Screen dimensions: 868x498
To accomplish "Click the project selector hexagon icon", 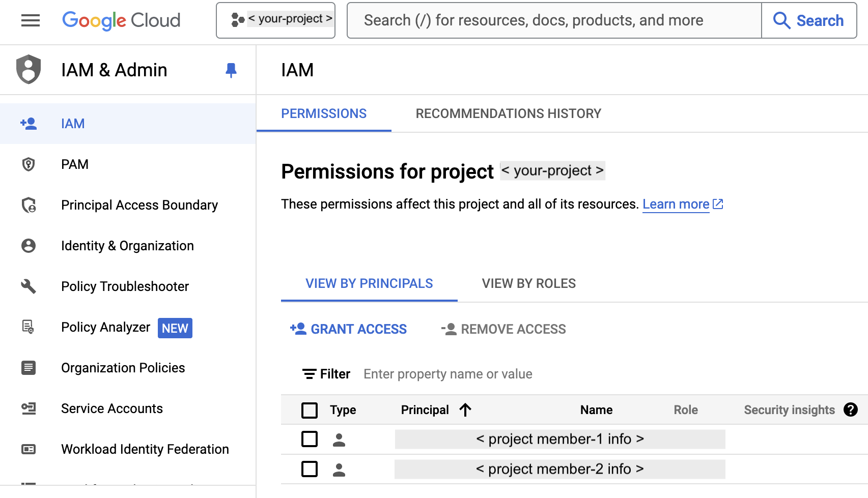I will click(238, 20).
